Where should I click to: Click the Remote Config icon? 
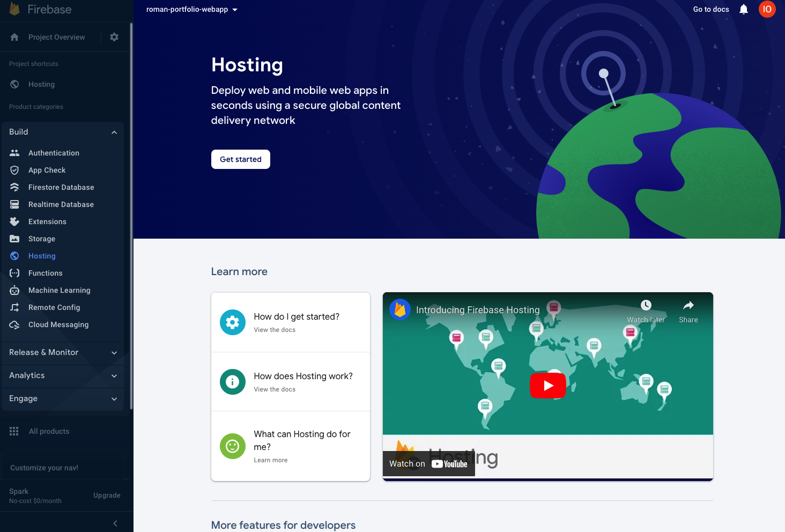[14, 307]
